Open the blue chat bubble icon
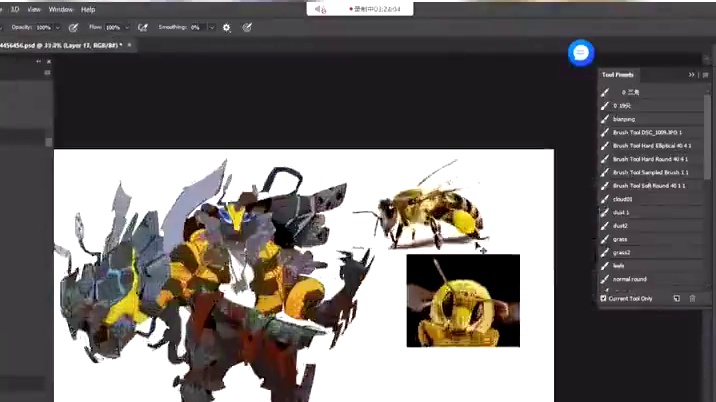 pos(581,53)
